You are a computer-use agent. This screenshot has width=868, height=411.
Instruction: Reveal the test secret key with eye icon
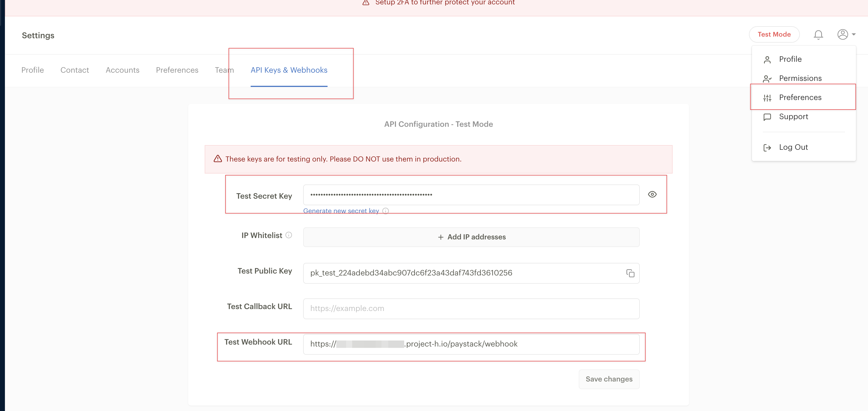pyautogui.click(x=652, y=195)
